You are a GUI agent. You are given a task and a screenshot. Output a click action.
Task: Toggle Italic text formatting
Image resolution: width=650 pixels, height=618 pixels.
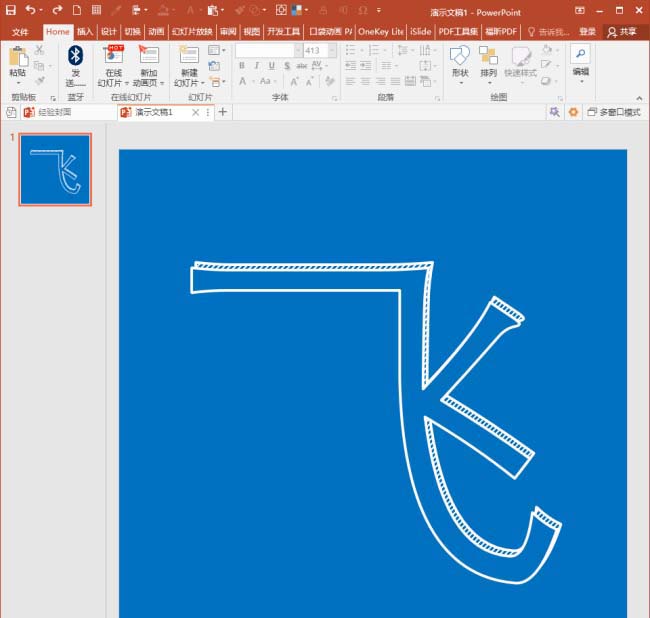click(x=256, y=66)
